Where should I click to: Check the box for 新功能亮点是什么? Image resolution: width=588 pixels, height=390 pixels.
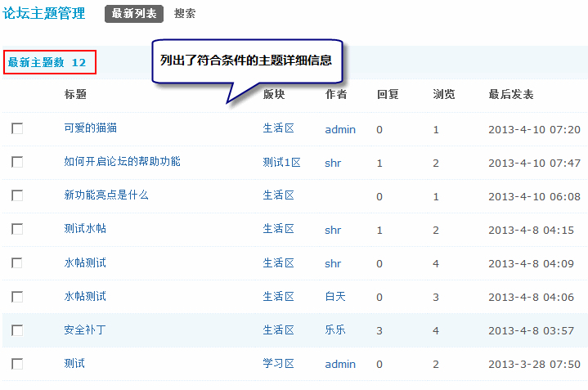pos(17,196)
